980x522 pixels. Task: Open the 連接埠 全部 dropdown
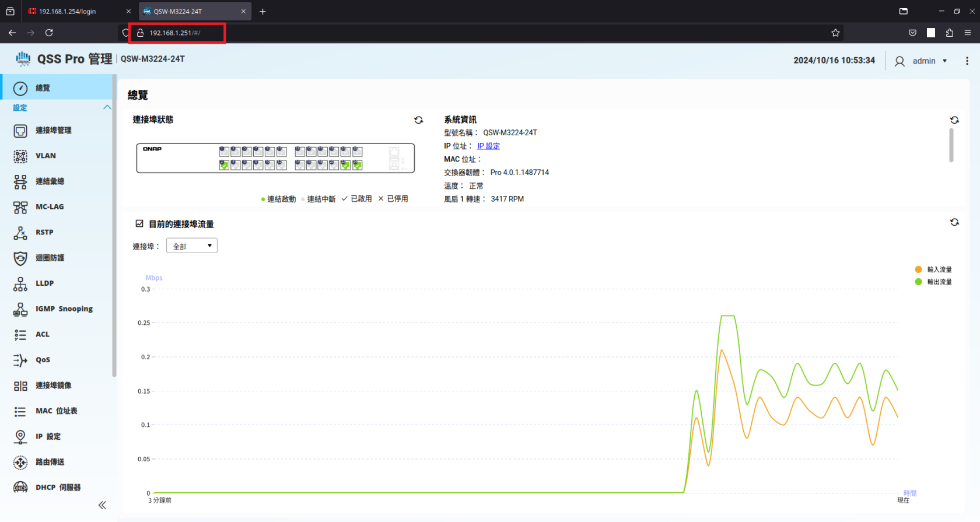tap(192, 246)
